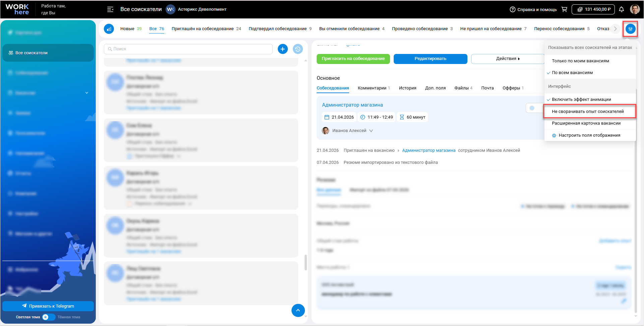Click the interview time 11:49 - 12:49 chip
Screen dimensions: 644x326
(x=377, y=117)
